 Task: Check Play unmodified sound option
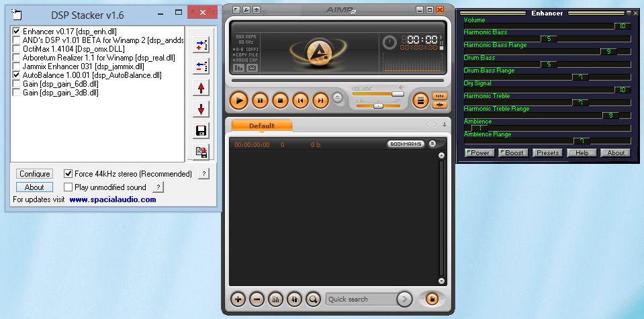click(68, 187)
